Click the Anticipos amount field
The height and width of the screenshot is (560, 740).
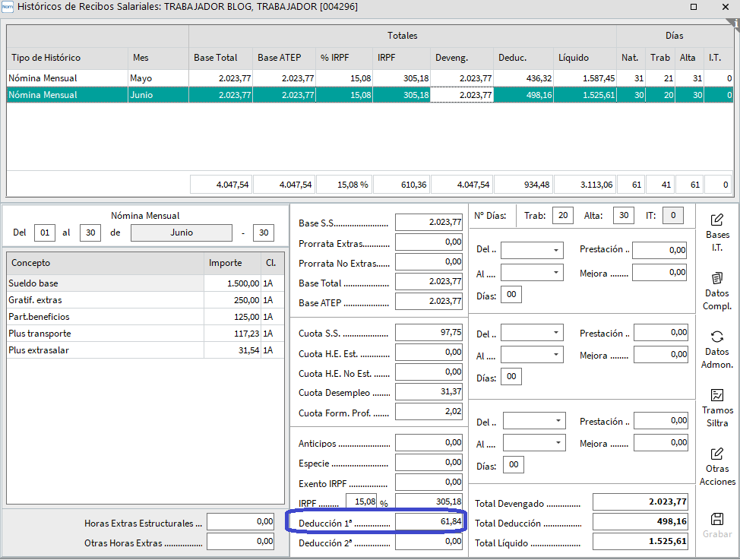[x=429, y=442]
